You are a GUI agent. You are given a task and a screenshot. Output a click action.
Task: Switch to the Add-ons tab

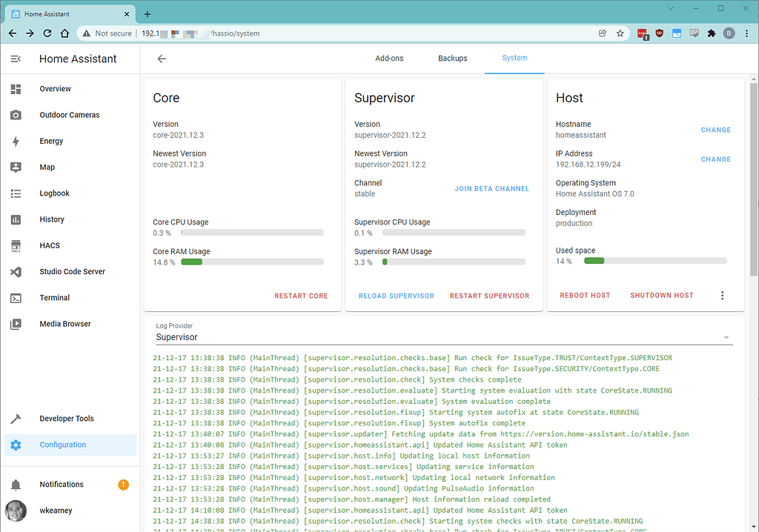[x=389, y=59]
